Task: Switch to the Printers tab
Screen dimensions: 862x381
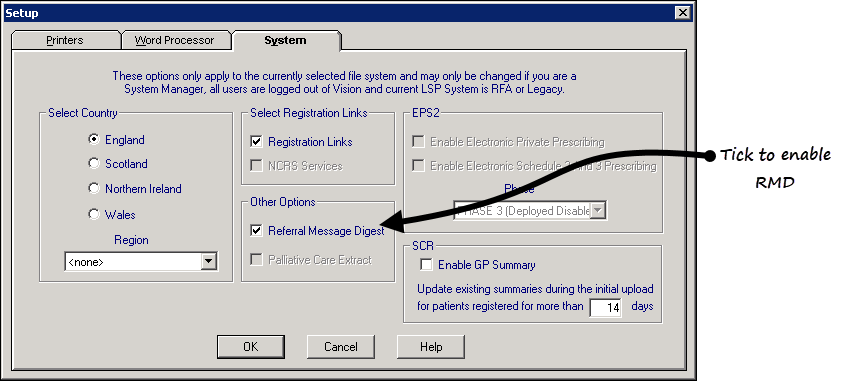Action: coord(65,40)
